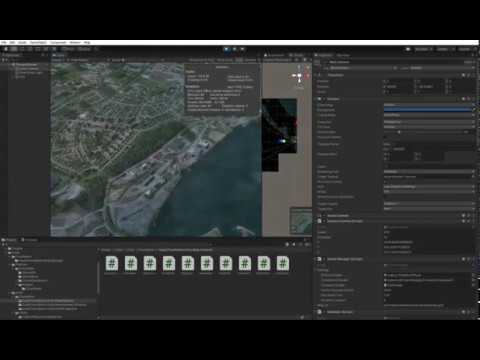This screenshot has width=480, height=360.
Task: Toggle the Global/Local handle rotation button
Action: point(84,49)
